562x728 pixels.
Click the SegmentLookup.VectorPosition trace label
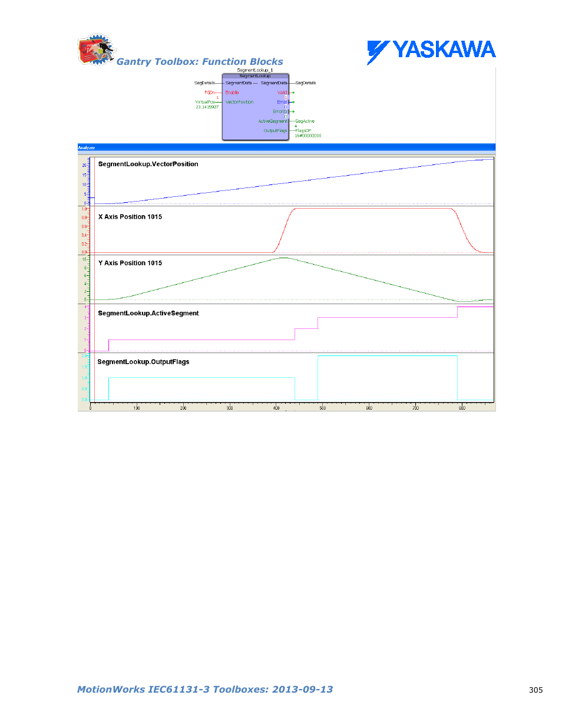(148, 164)
